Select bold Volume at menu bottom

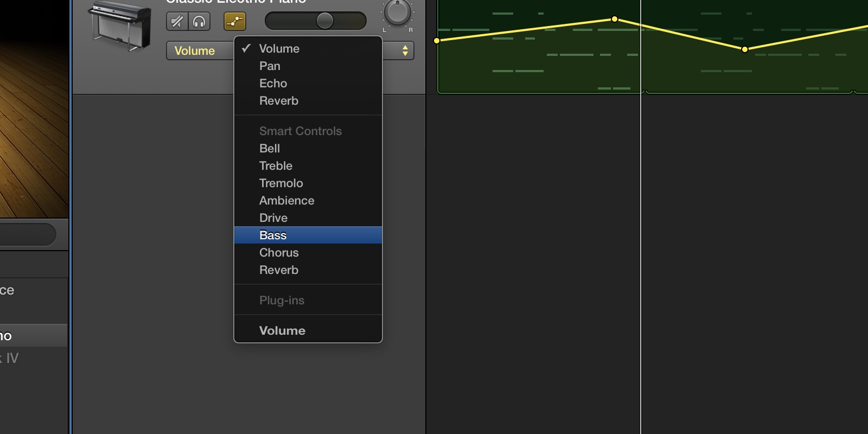click(308, 330)
